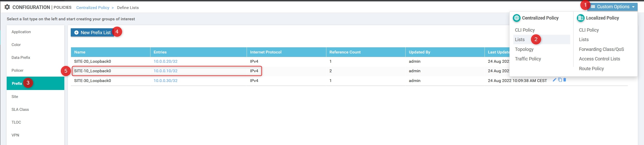Open Route Policy under Localized Policy

(x=591, y=69)
